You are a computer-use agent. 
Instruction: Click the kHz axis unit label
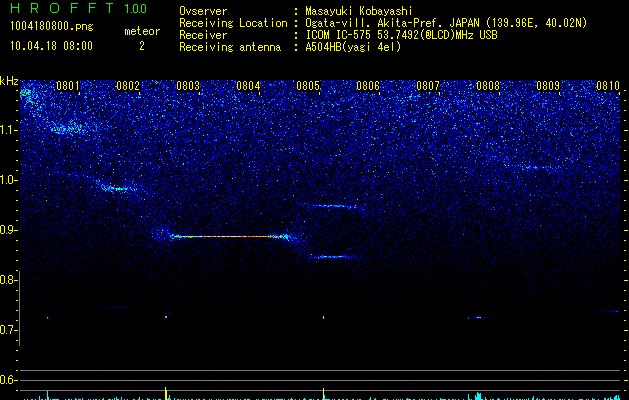pos(9,81)
